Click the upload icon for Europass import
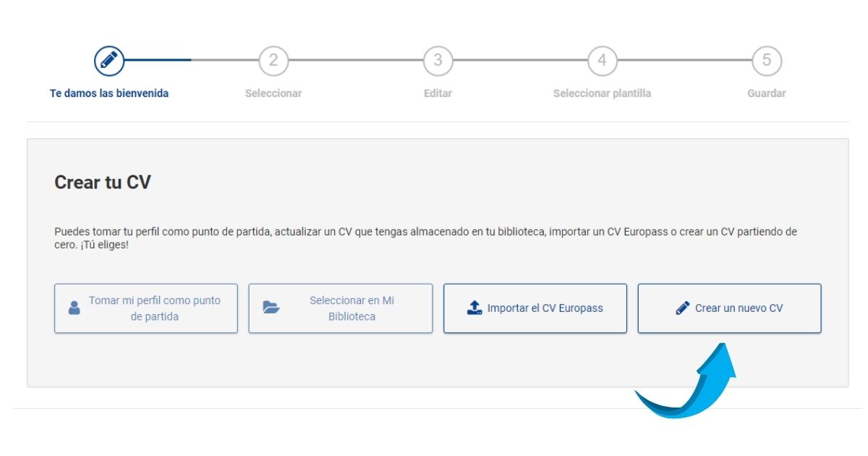The width and height of the screenshot is (868, 456). (475, 308)
